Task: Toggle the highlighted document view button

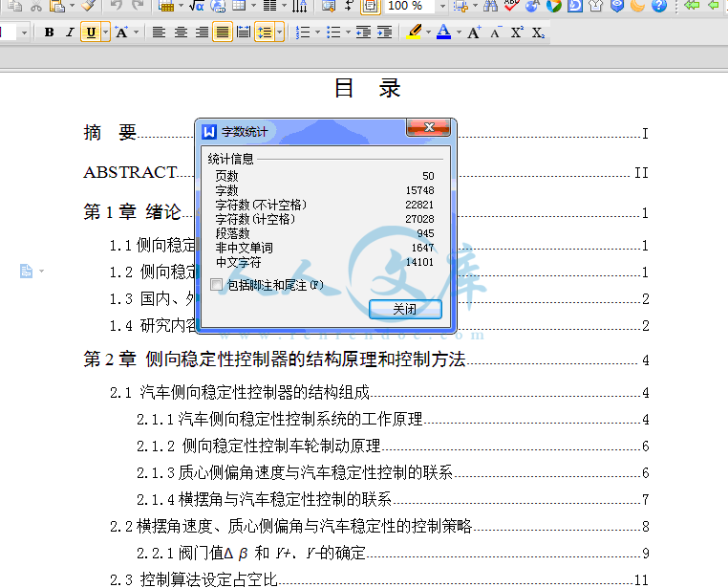Action: pos(370,6)
